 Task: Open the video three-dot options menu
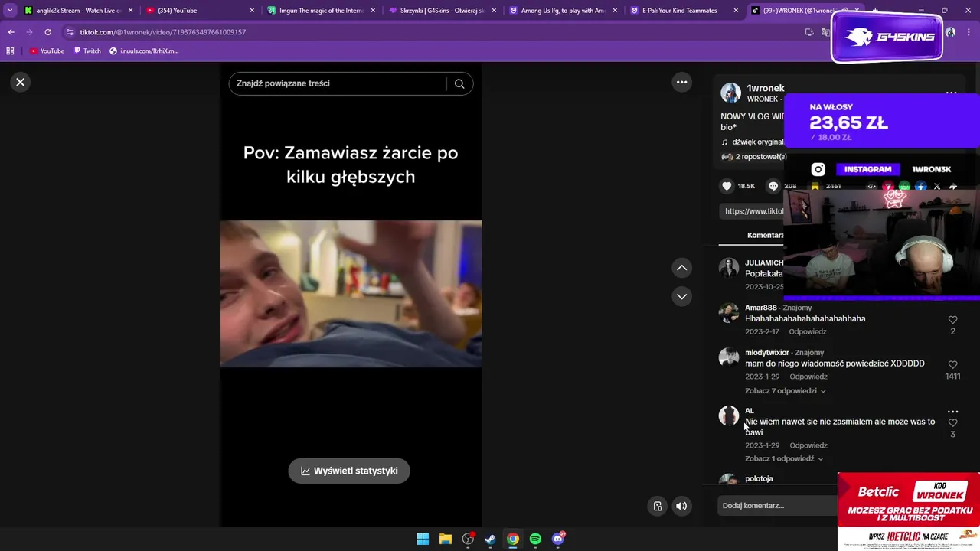pyautogui.click(x=681, y=82)
